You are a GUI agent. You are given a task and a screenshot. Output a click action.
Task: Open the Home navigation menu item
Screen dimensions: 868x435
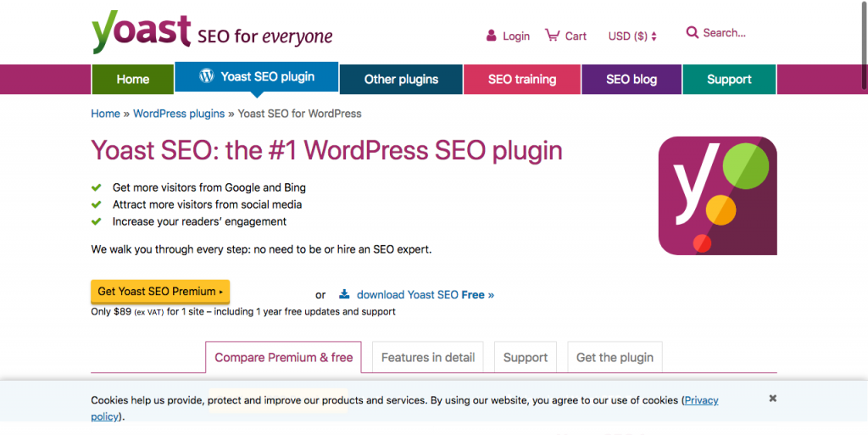[x=132, y=79]
